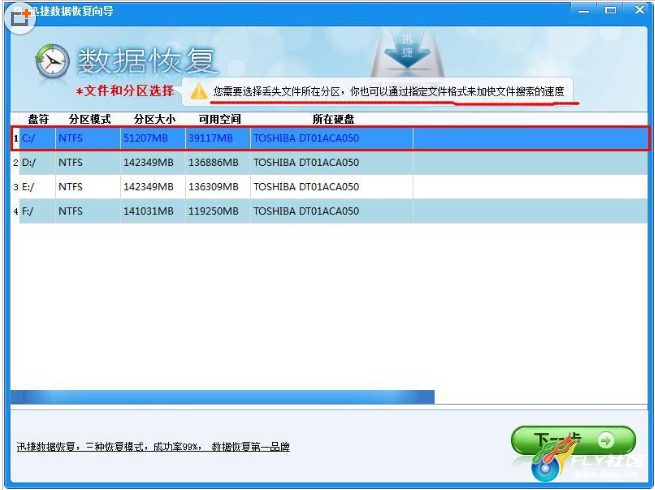This screenshot has height=490, width=655.
Task: Select the F:/ partition row
Action: [330, 211]
